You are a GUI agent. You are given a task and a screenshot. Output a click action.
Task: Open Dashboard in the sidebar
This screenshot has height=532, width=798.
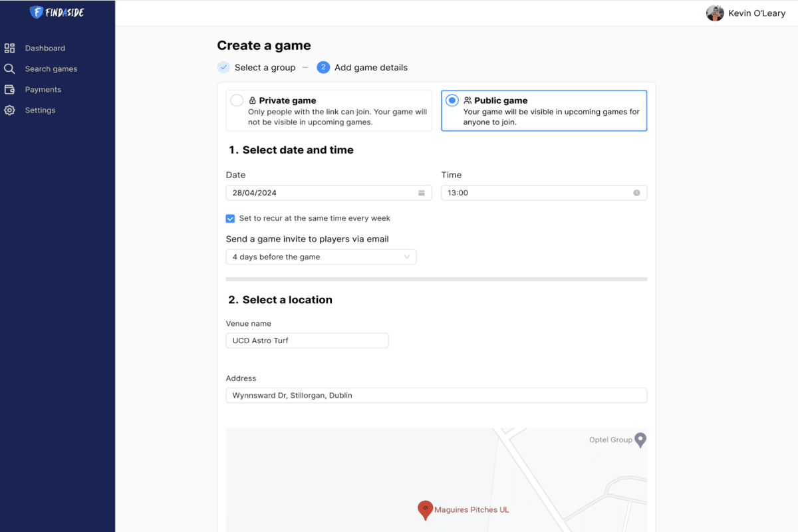pyautogui.click(x=45, y=48)
